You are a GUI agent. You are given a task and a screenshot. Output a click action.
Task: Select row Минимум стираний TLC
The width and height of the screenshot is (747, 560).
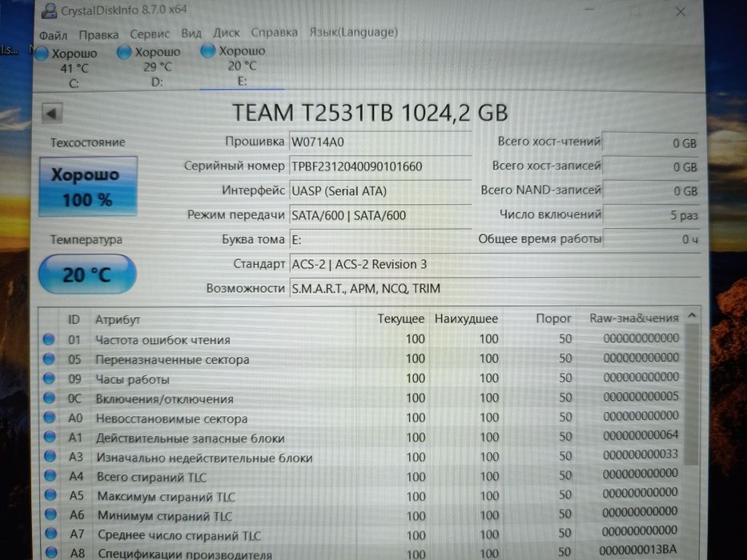pos(362,514)
